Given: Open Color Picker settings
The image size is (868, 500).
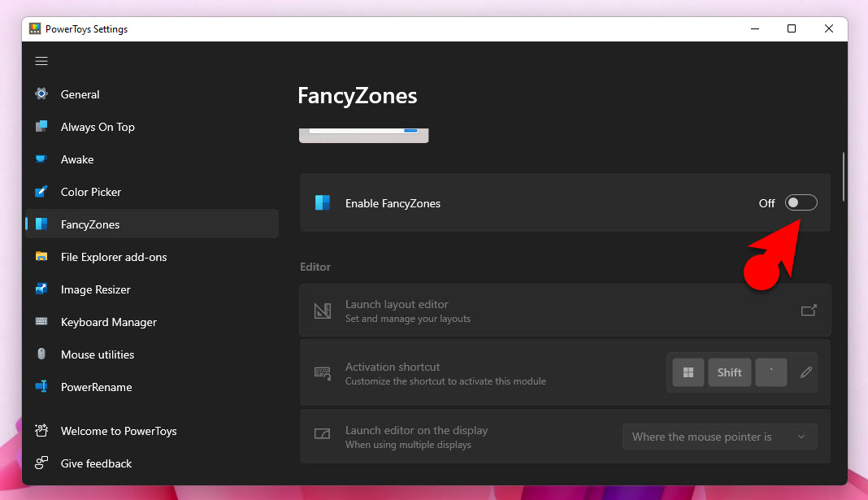Looking at the screenshot, I should [x=152, y=192].
